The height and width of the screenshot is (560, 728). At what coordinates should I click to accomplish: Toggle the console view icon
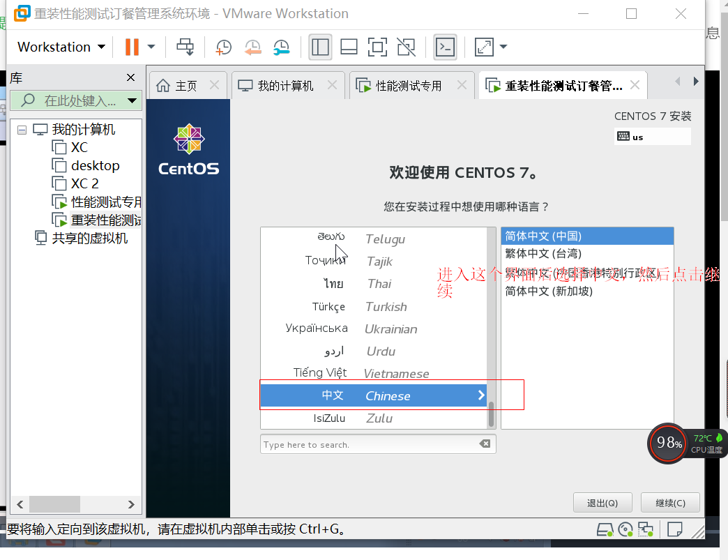click(446, 47)
